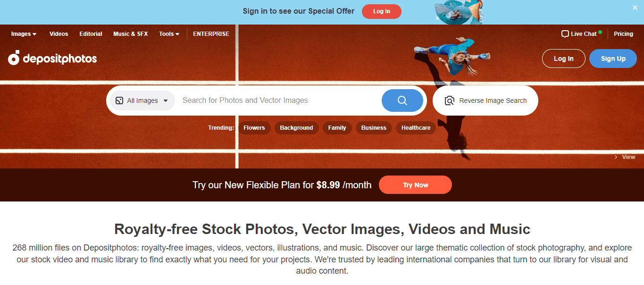Click the Live Chat speech bubble icon
Image resolution: width=644 pixels, height=285 pixels.
pyautogui.click(x=565, y=34)
